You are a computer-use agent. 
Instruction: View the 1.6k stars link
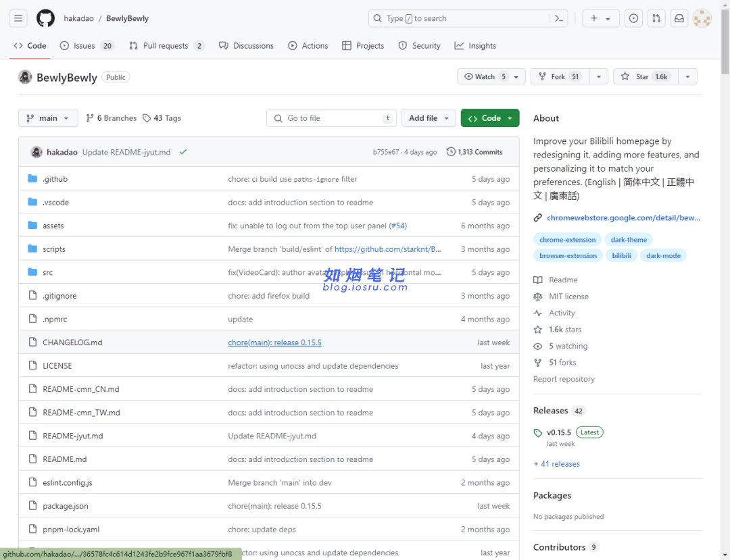click(x=557, y=329)
